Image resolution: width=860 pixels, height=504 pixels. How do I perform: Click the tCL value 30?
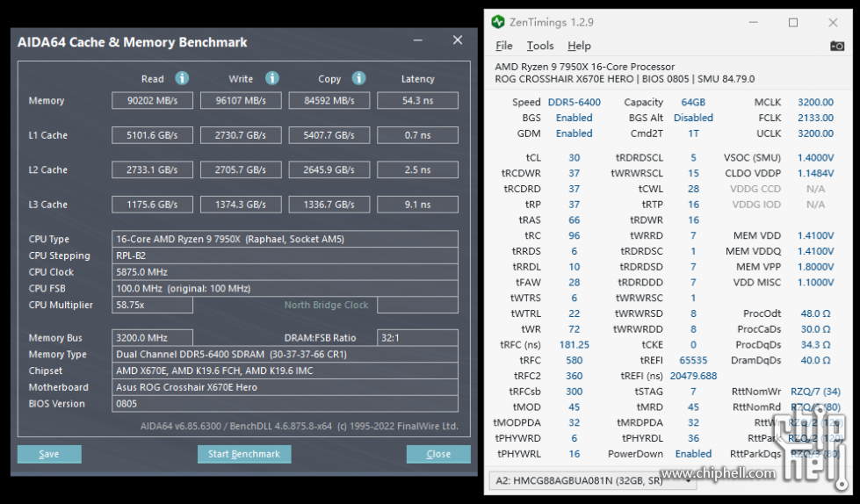click(575, 157)
